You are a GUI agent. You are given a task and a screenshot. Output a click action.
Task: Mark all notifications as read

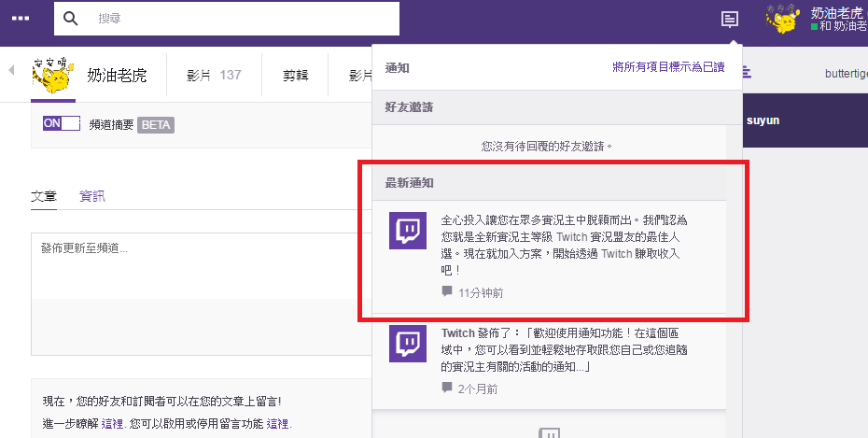pyautogui.click(x=668, y=67)
